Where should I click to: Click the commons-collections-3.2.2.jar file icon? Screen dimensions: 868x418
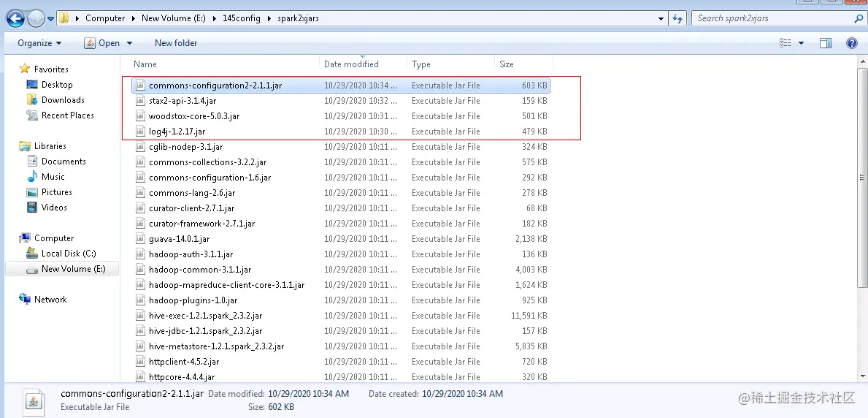141,162
